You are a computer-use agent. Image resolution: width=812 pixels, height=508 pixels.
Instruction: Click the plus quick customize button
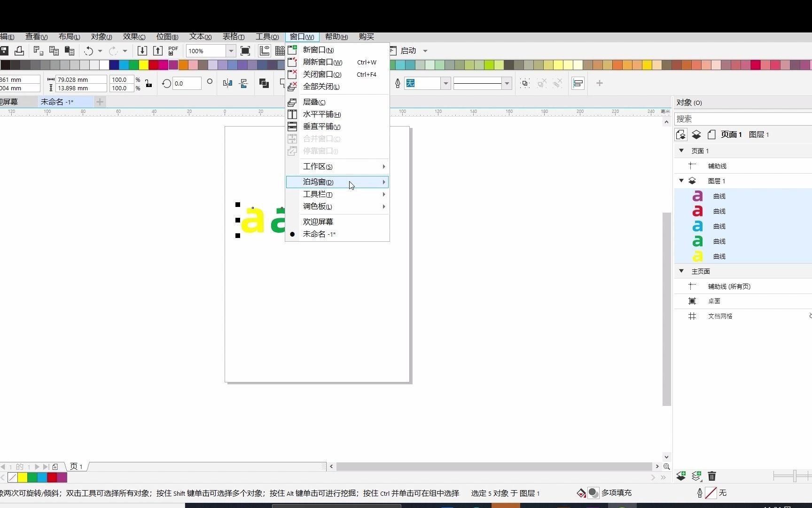pyautogui.click(x=600, y=83)
